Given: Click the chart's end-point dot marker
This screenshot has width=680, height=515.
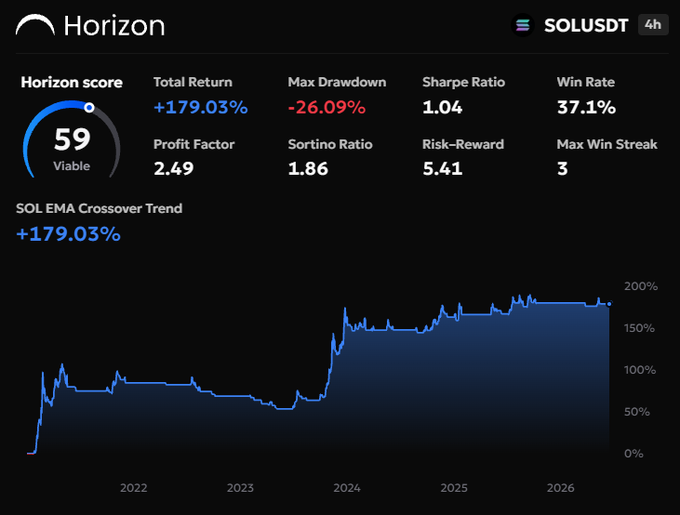Looking at the screenshot, I should tap(609, 304).
